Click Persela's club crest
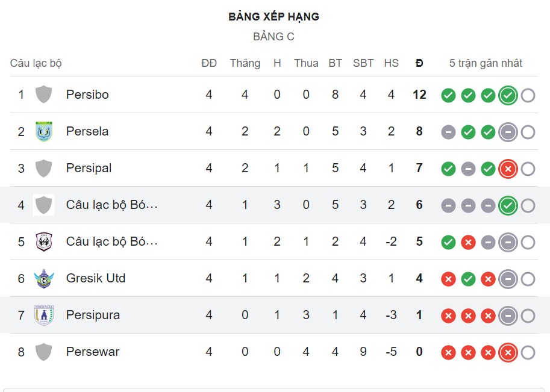The height and width of the screenshot is (392, 550). [x=43, y=131]
